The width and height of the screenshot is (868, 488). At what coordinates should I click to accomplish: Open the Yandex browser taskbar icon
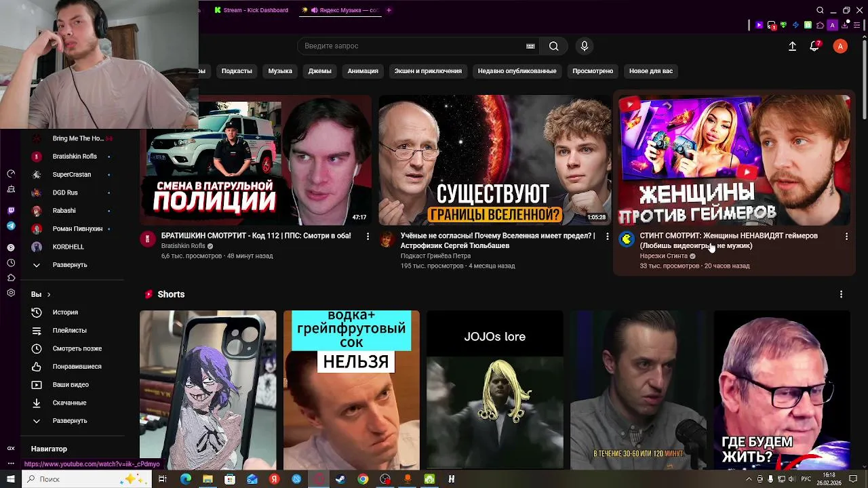(x=274, y=479)
